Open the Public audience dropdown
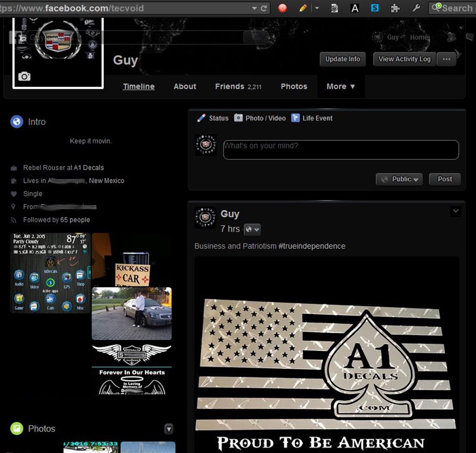Screen dimensions: 476x453 pyautogui.click(x=399, y=179)
